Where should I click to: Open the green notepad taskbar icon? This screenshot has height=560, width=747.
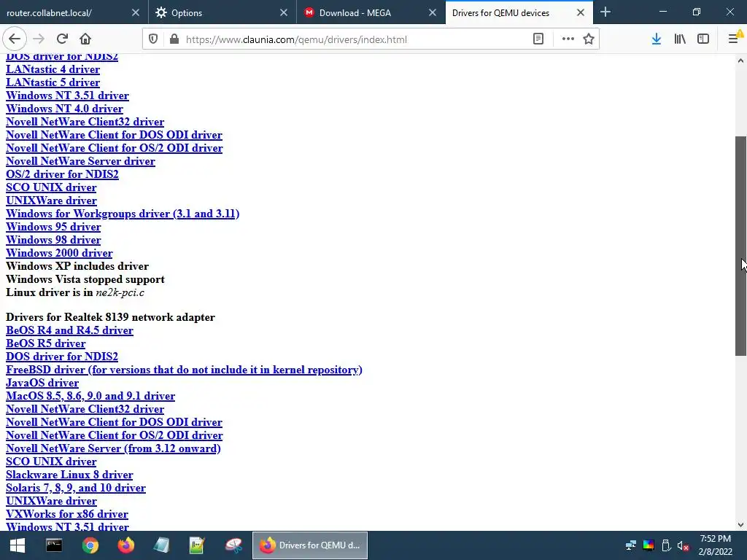coord(197,545)
